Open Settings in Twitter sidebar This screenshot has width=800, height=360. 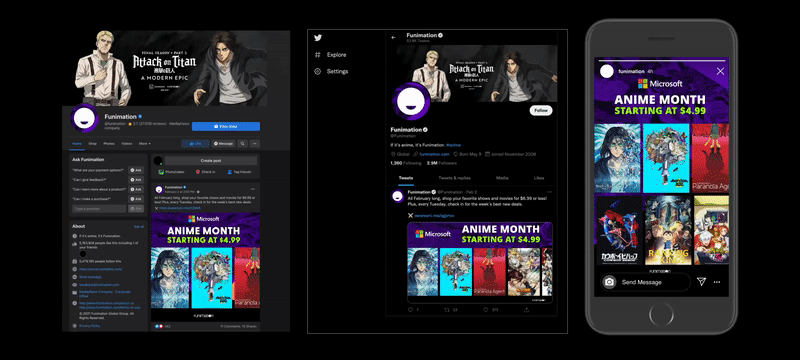(331, 71)
